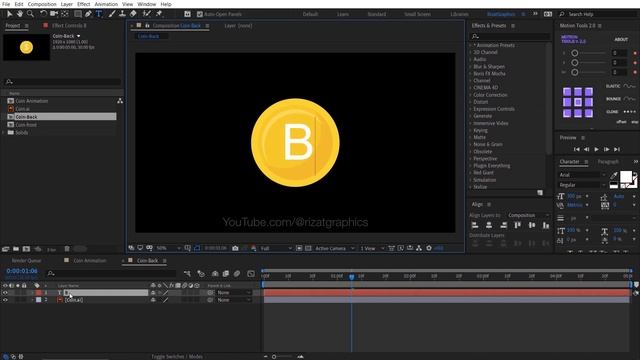Select the Zoom magnifier tool
This screenshot has height=360, width=640.
pos(30,14)
